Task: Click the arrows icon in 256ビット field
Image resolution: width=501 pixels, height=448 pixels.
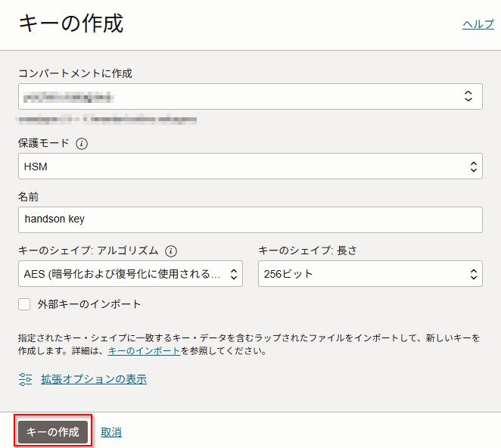Action: [x=474, y=273]
